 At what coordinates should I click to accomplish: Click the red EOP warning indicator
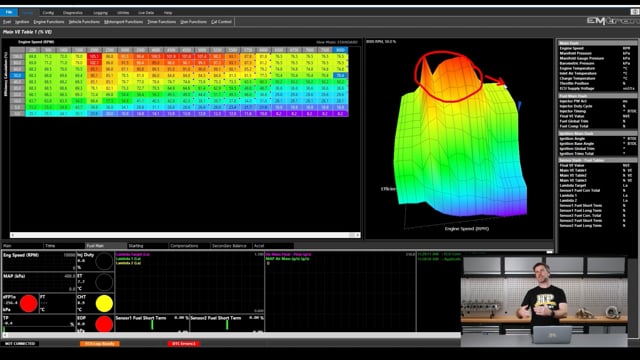[x=104, y=324]
